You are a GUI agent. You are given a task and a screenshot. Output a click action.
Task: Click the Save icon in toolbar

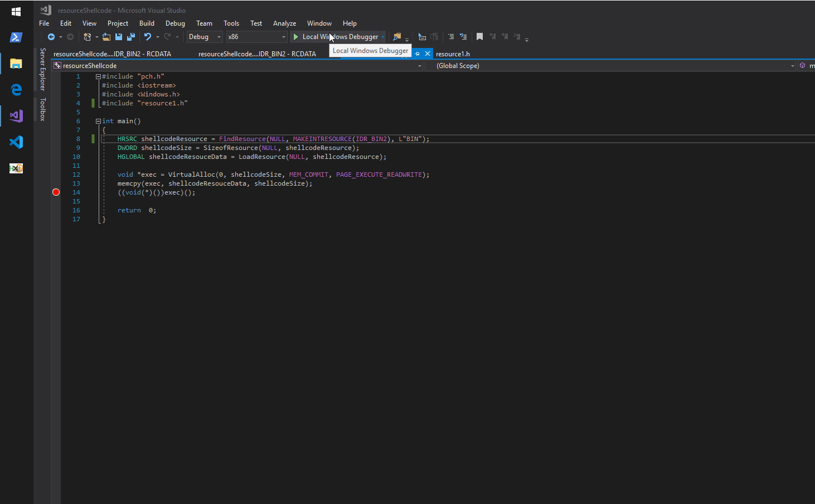pyautogui.click(x=119, y=37)
